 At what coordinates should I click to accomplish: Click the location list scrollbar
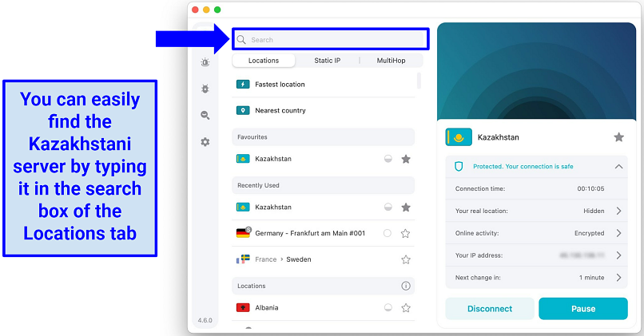(419, 81)
